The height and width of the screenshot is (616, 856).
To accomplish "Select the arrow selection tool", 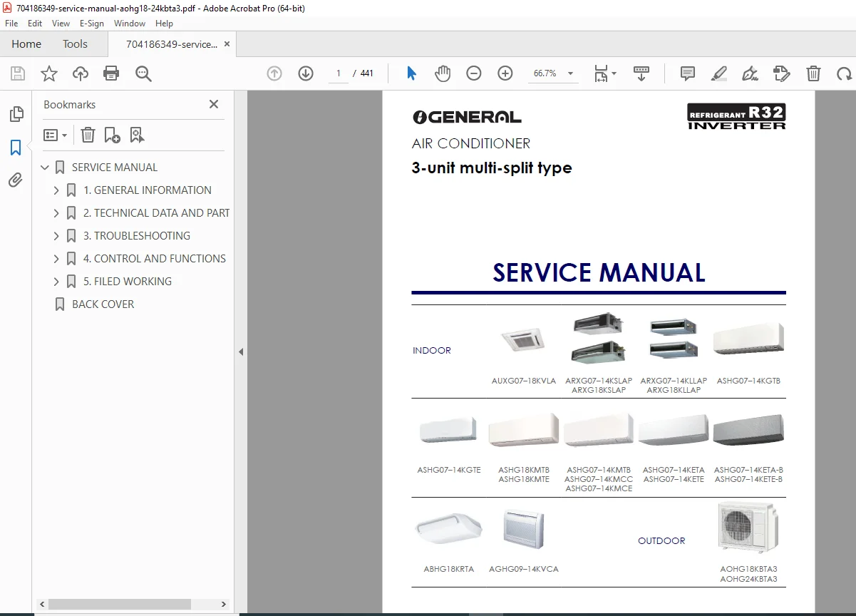I will tap(411, 73).
